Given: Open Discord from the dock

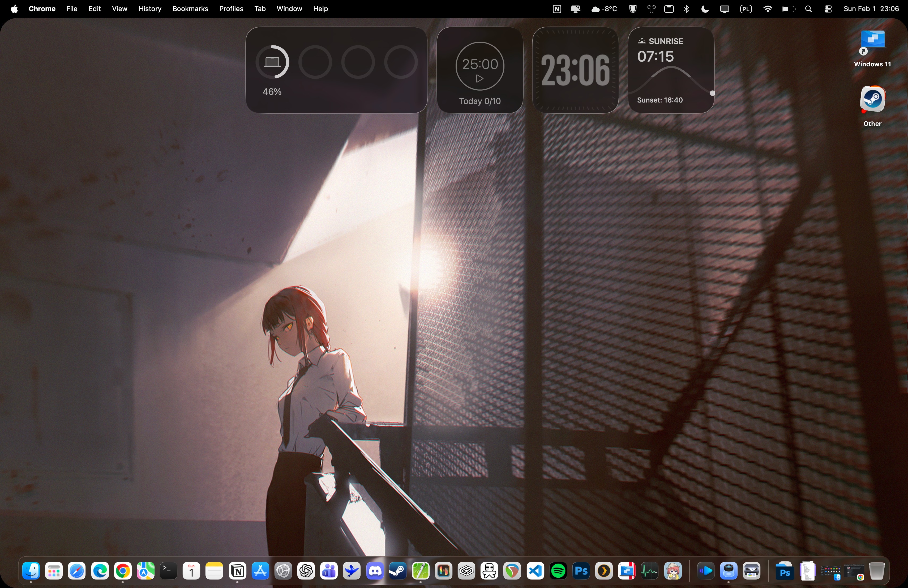Looking at the screenshot, I should pyautogui.click(x=375, y=571).
